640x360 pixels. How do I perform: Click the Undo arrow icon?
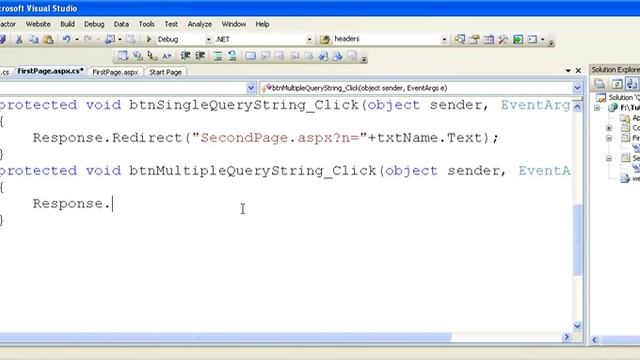tap(66, 40)
